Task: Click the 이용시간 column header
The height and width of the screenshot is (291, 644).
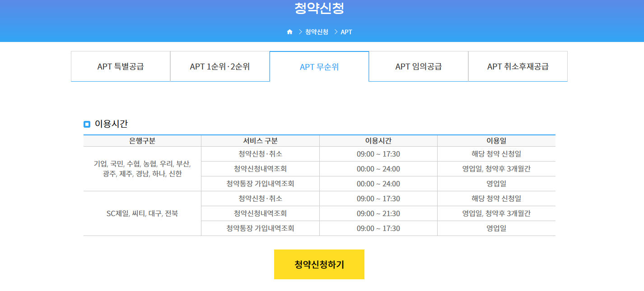Action: 378,140
